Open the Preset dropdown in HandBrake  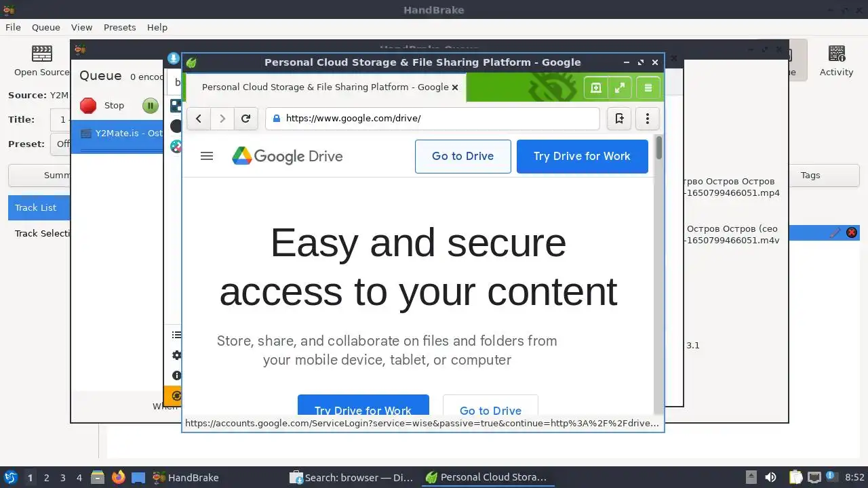60,144
